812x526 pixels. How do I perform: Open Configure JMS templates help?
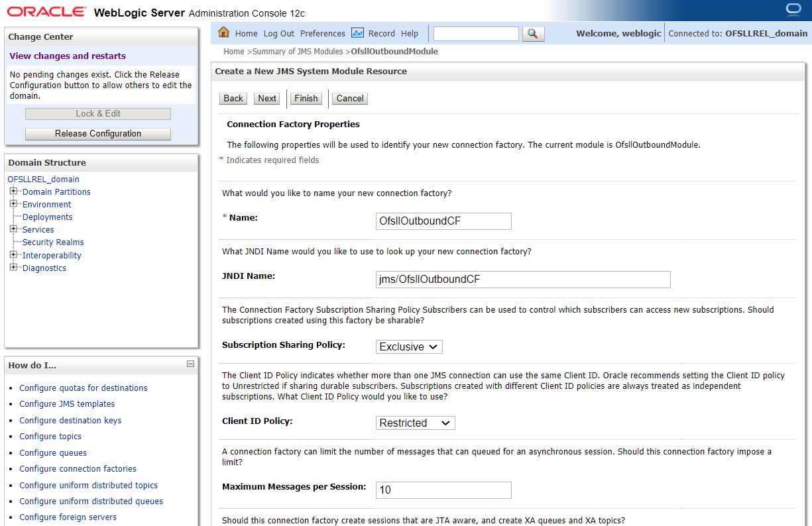pos(67,403)
